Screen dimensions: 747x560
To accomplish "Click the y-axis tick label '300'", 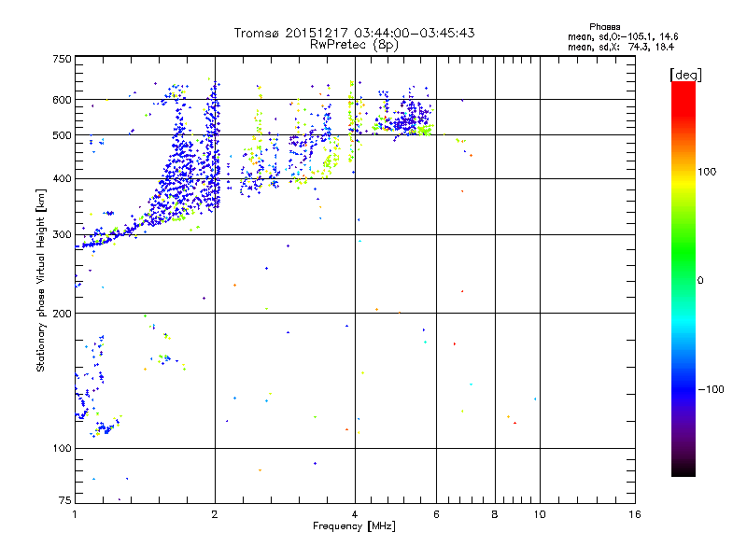I will [62, 235].
